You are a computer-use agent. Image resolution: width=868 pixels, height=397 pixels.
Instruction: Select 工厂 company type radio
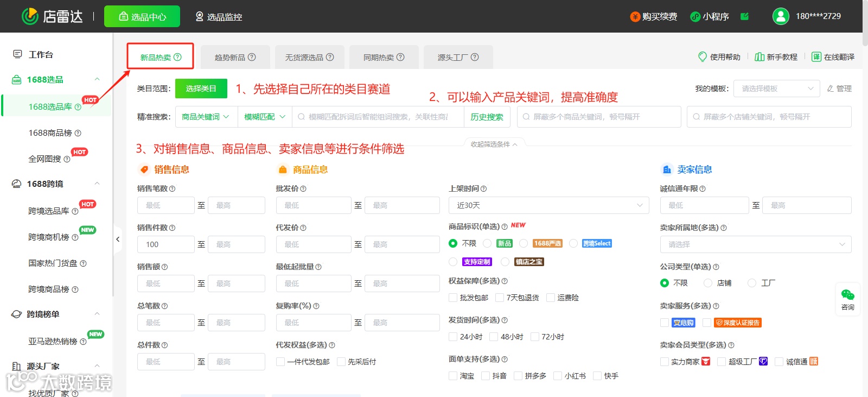pos(752,283)
